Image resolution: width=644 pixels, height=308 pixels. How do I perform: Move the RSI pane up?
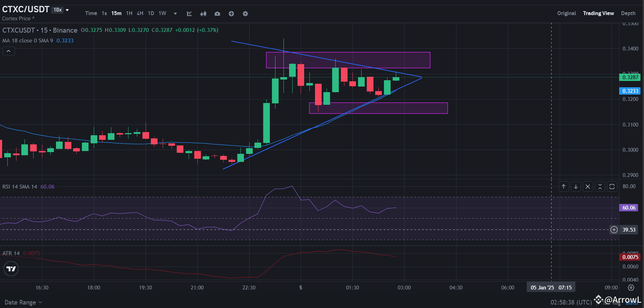(564, 186)
